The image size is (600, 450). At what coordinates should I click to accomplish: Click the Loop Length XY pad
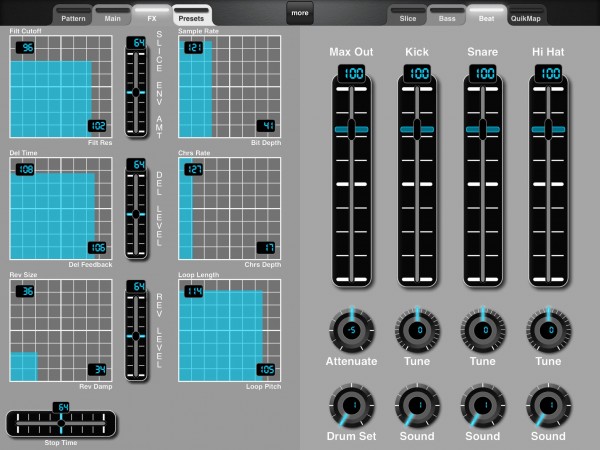pos(230,330)
